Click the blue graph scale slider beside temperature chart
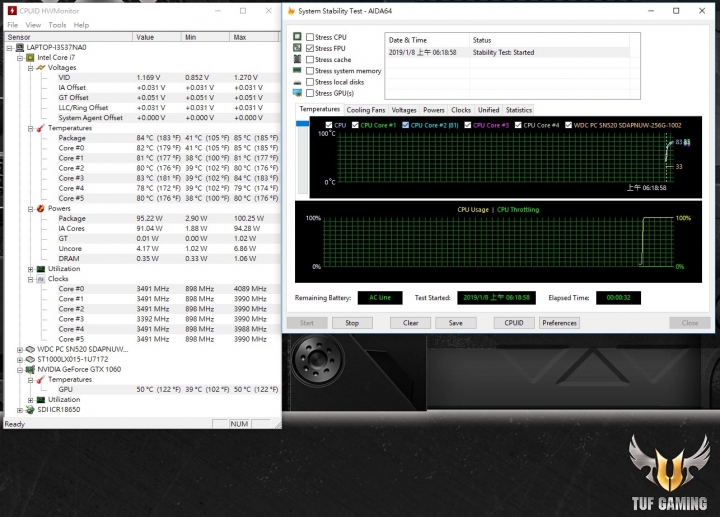Image resolution: width=720 pixels, height=517 pixels. pos(303,124)
